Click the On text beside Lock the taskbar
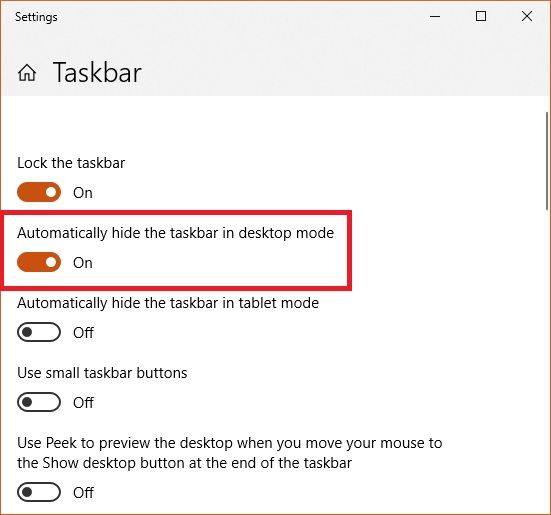551x515 pixels. point(83,193)
